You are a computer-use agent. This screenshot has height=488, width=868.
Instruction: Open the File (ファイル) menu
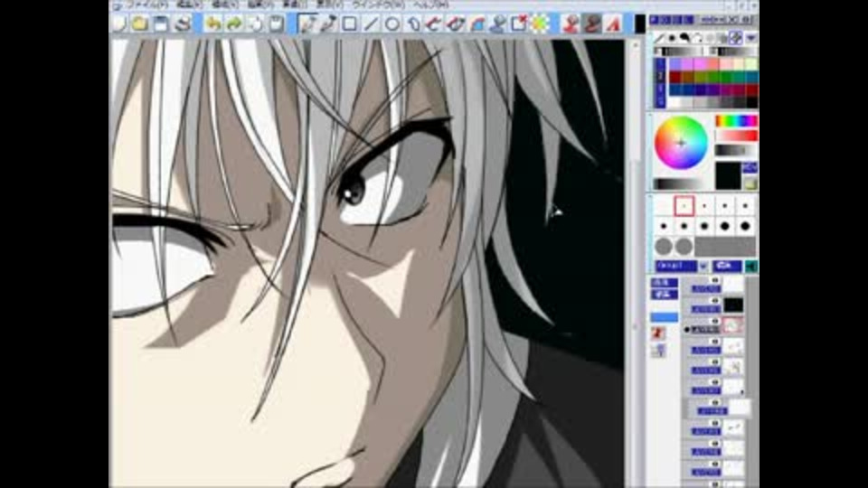(146, 5)
